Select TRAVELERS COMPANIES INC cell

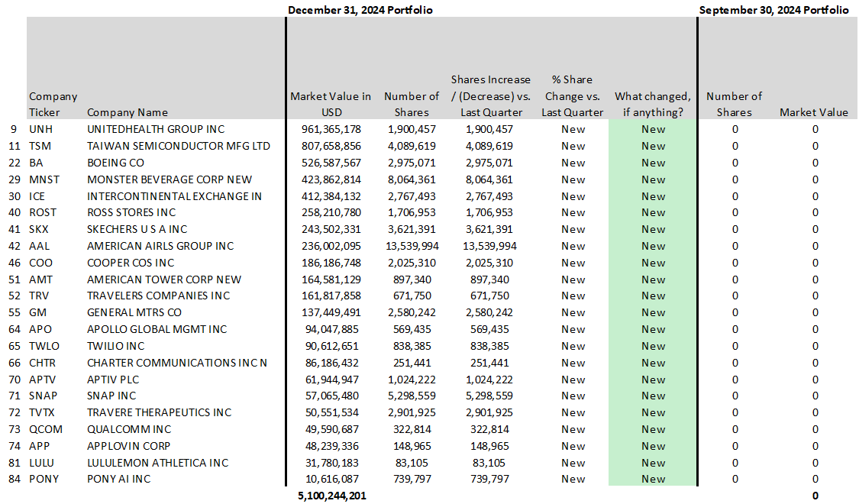tap(158, 296)
